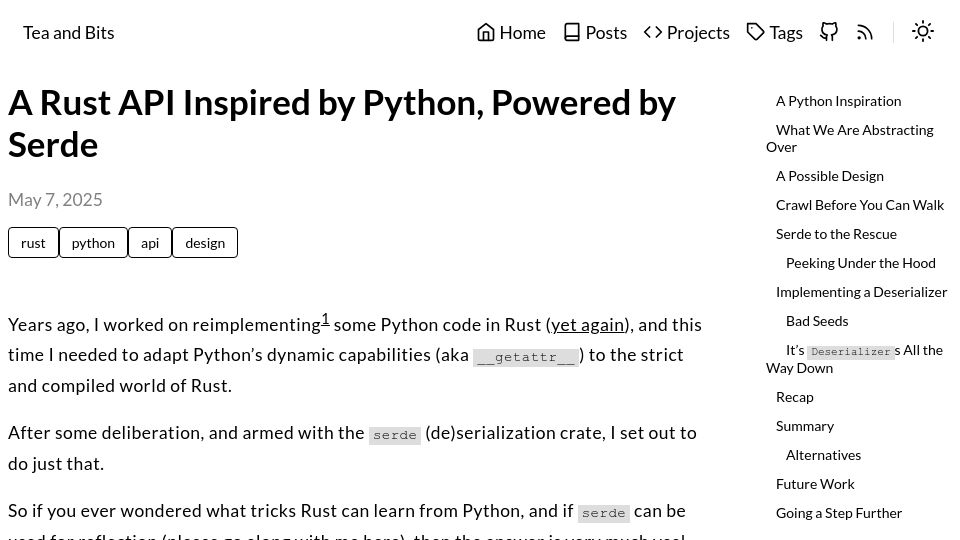Jump to Recap section
Viewport: 960px width, 540px height.
click(794, 397)
